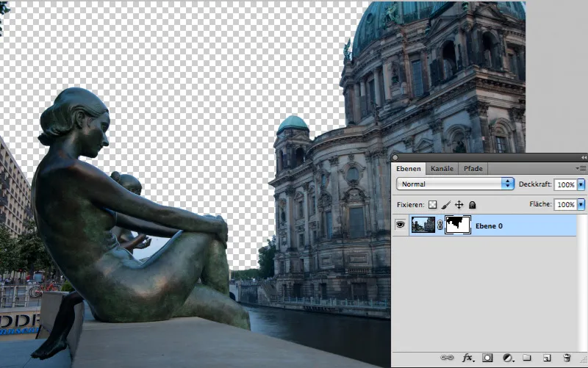
Task: Lock transparent pixels of the layer
Action: (433, 205)
